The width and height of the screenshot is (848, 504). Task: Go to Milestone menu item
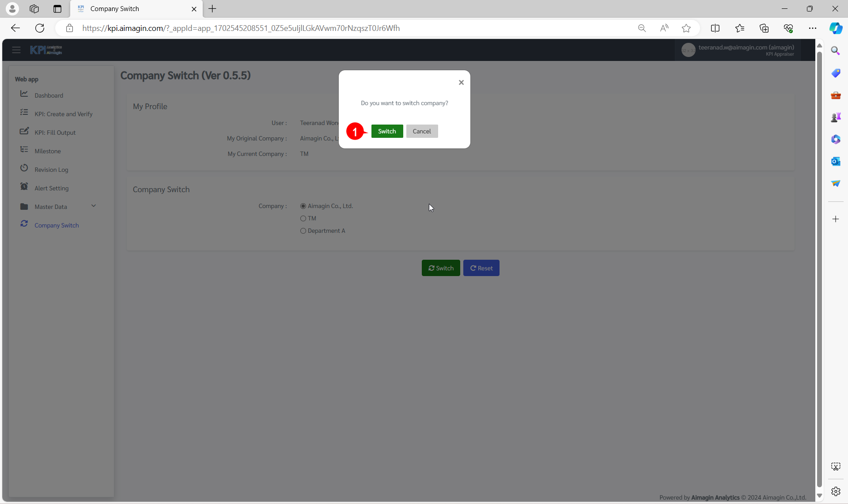(48, 151)
